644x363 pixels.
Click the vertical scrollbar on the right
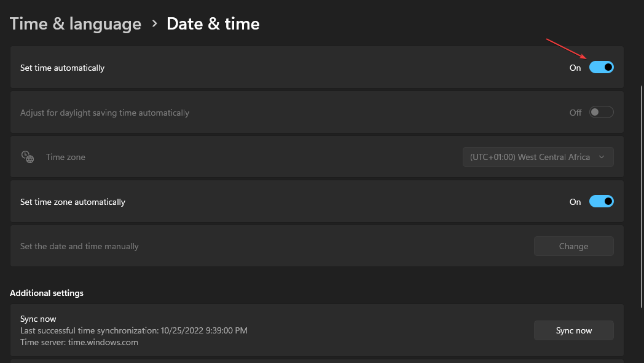click(x=642, y=196)
